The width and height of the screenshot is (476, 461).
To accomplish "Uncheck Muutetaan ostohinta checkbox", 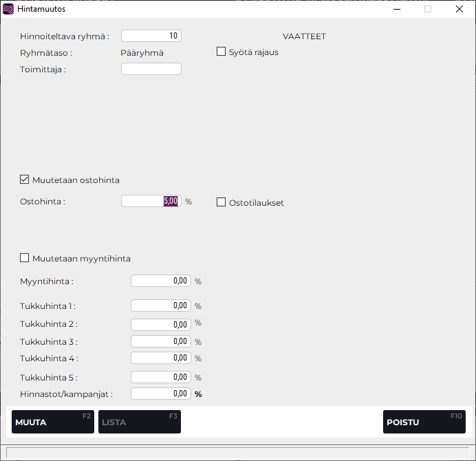I will pos(25,180).
